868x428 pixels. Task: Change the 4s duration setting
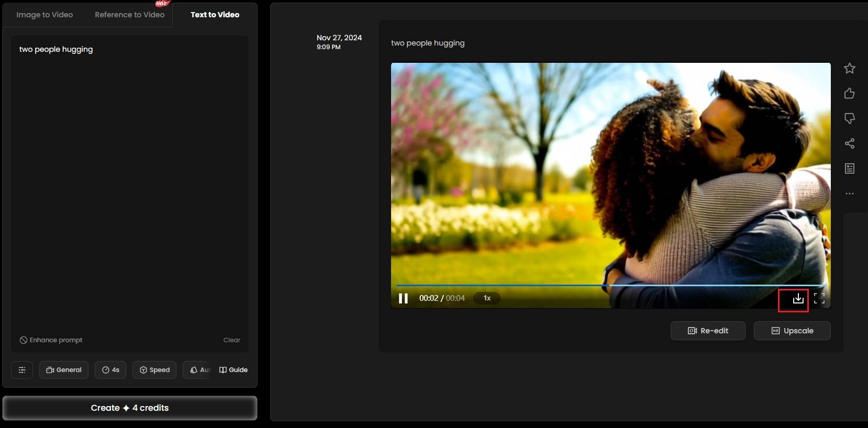click(x=110, y=370)
